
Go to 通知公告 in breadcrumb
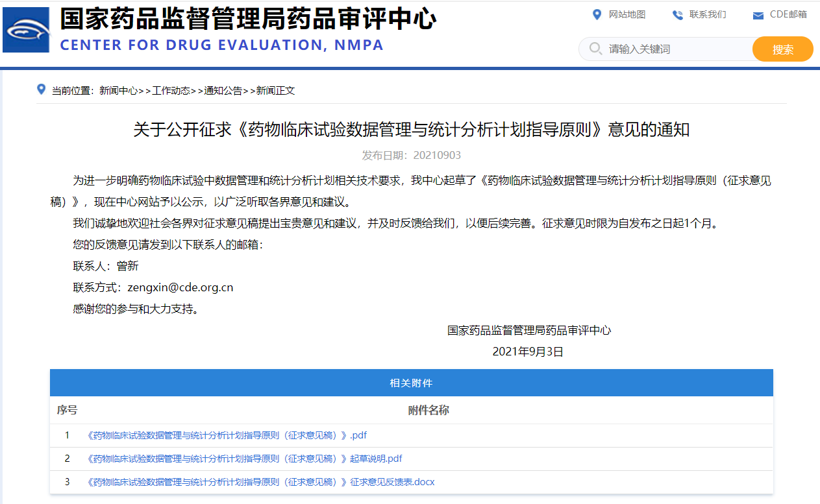coord(223,91)
